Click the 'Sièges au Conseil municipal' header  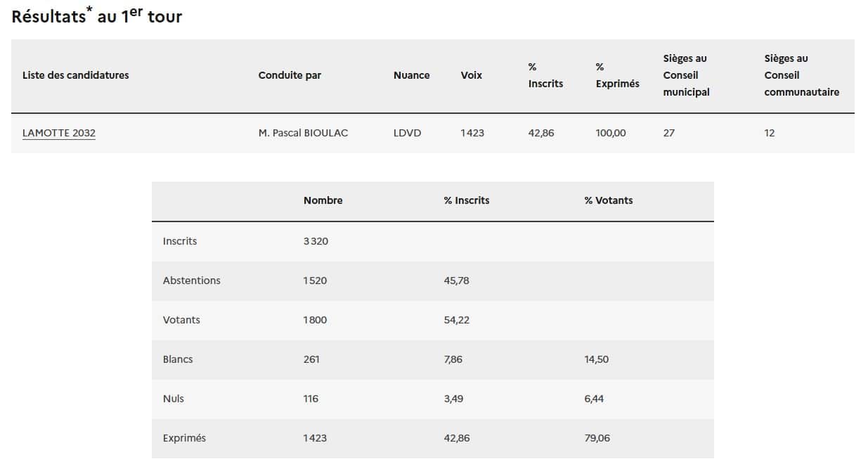[x=686, y=75]
